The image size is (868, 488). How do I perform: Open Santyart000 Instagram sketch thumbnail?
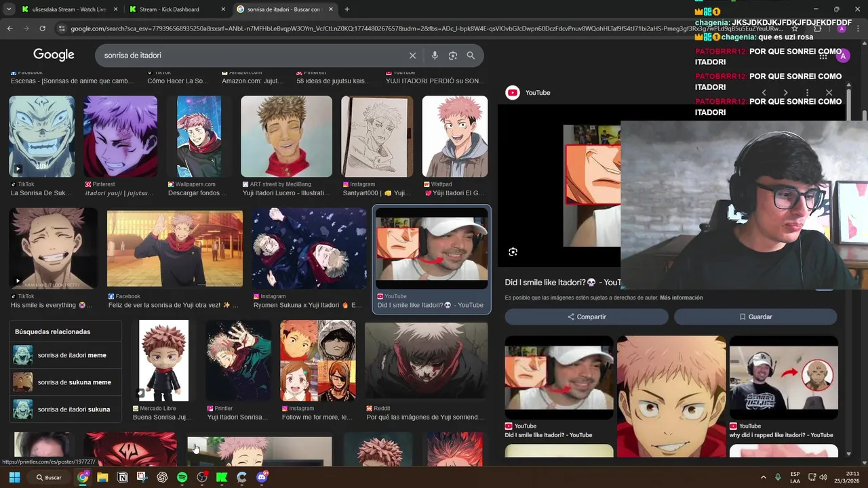pyautogui.click(x=377, y=136)
